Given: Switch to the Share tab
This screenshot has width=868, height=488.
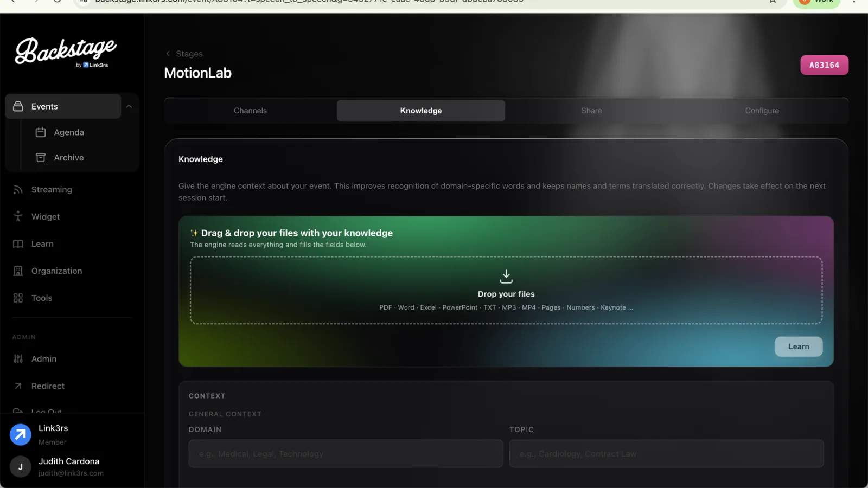Looking at the screenshot, I should [591, 111].
